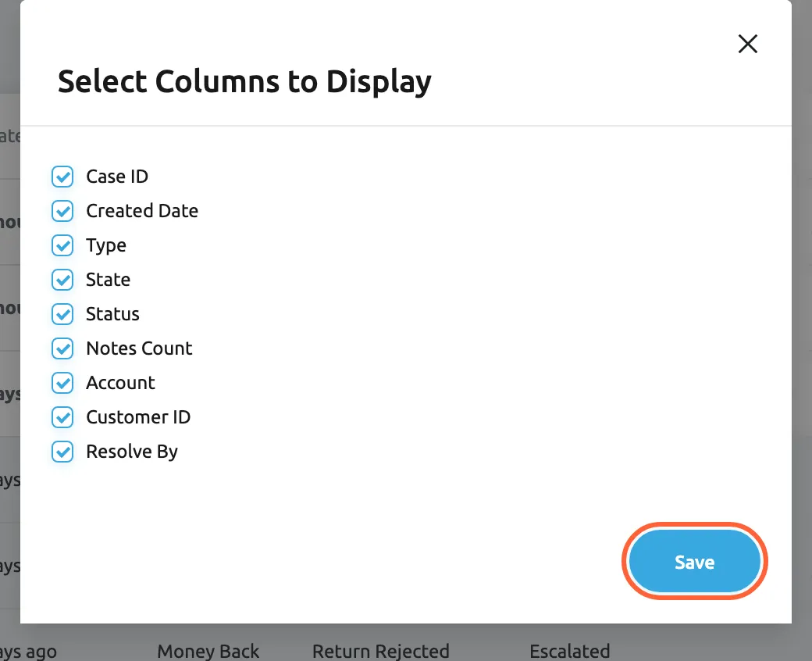Viewport: 812px width, 661px height.
Task: Click the Case ID label
Action: [117, 177]
